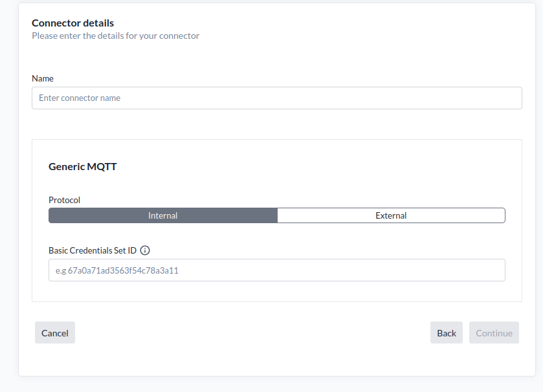
Task: Click the Continue button
Action: [494, 333]
